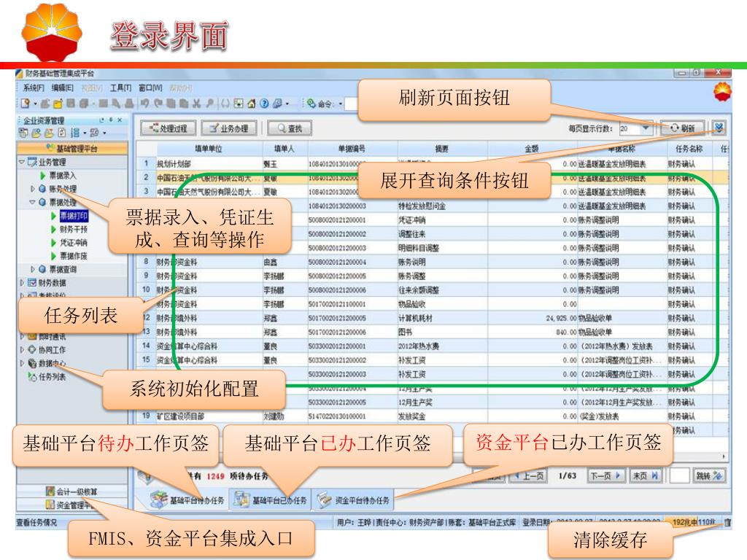The image size is (747, 560).
Task: Click the tree view icon in 企业资源管理 toolbar
Action: tap(75, 133)
